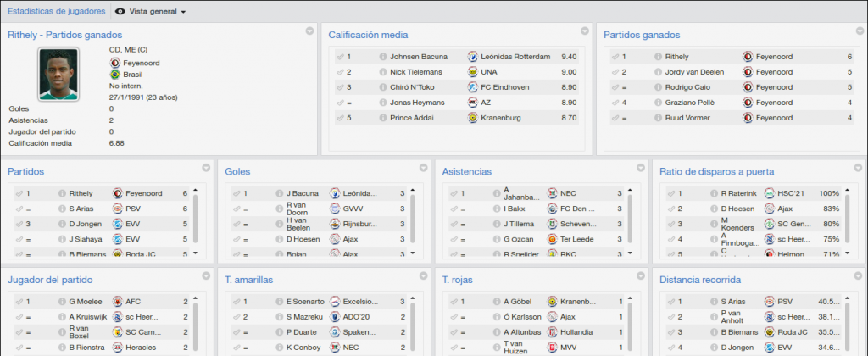Click the Brasil flag icon in player profile
This screenshot has width=868, height=356.
(x=115, y=75)
